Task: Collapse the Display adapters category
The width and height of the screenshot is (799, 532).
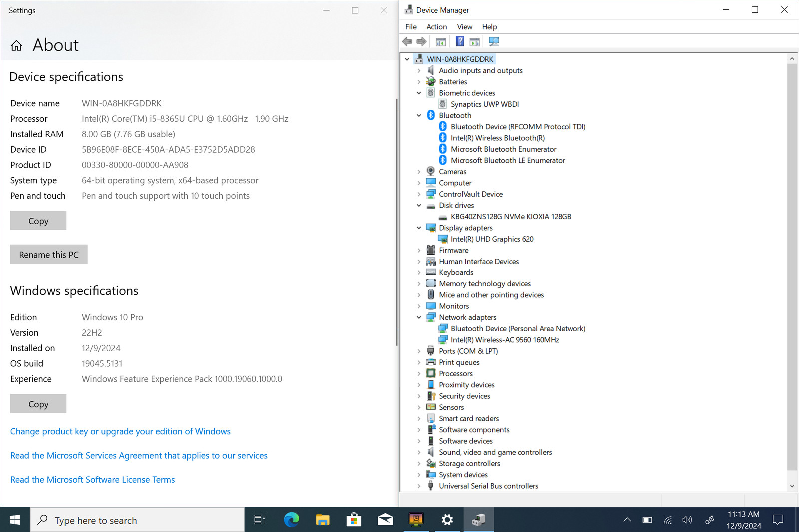Action: (x=419, y=228)
